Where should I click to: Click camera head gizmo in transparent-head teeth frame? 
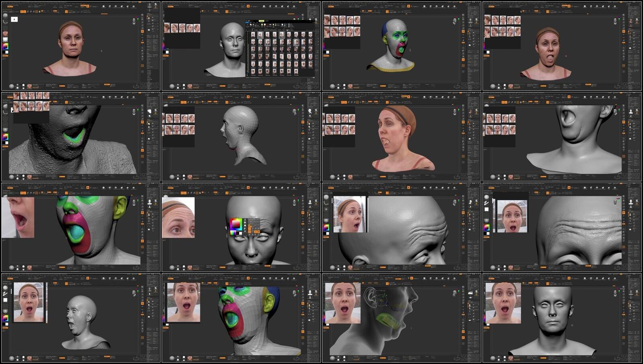pyautogui.click(x=455, y=293)
